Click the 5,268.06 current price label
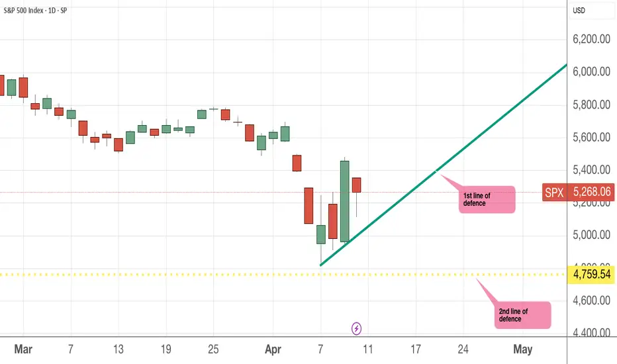The width and height of the screenshot is (617, 364). point(591,192)
